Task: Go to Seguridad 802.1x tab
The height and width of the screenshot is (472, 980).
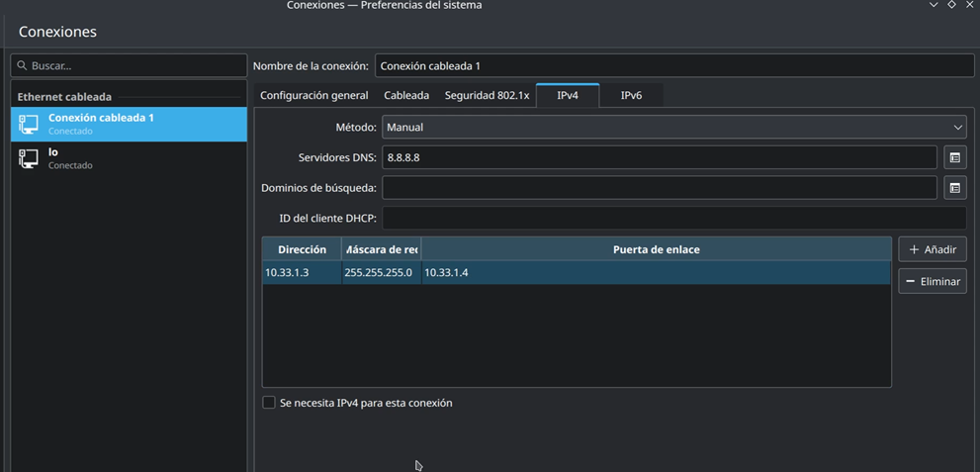Action: (x=487, y=95)
